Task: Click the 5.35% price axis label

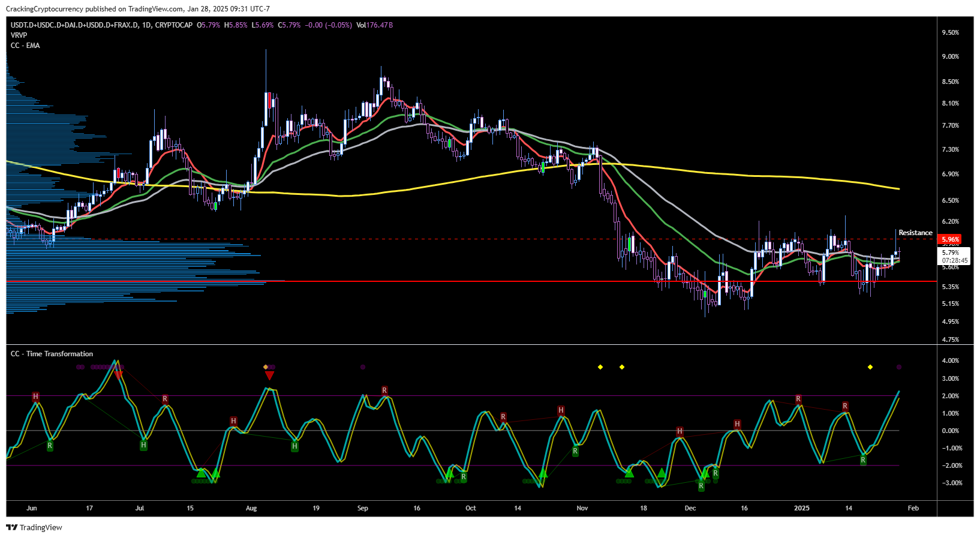Action: click(951, 287)
